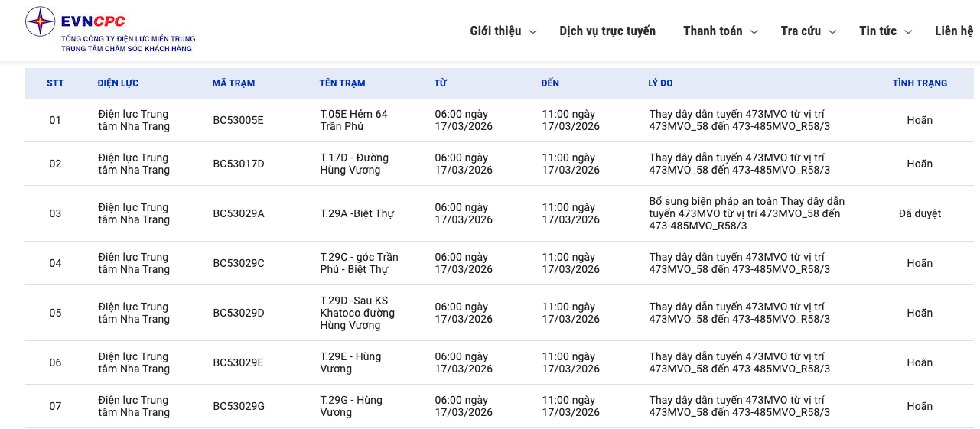Select the Tra cứu menu label

point(800,31)
